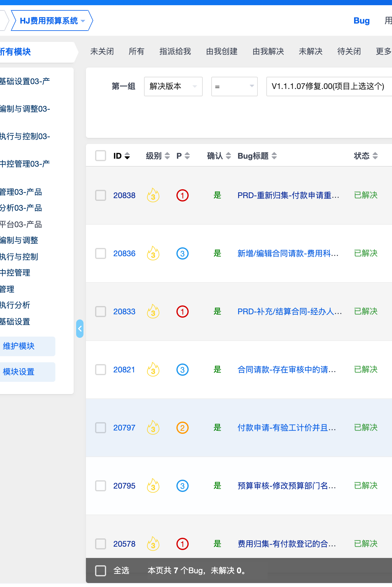
Task: Check the box for bug 20836
Action: (101, 253)
